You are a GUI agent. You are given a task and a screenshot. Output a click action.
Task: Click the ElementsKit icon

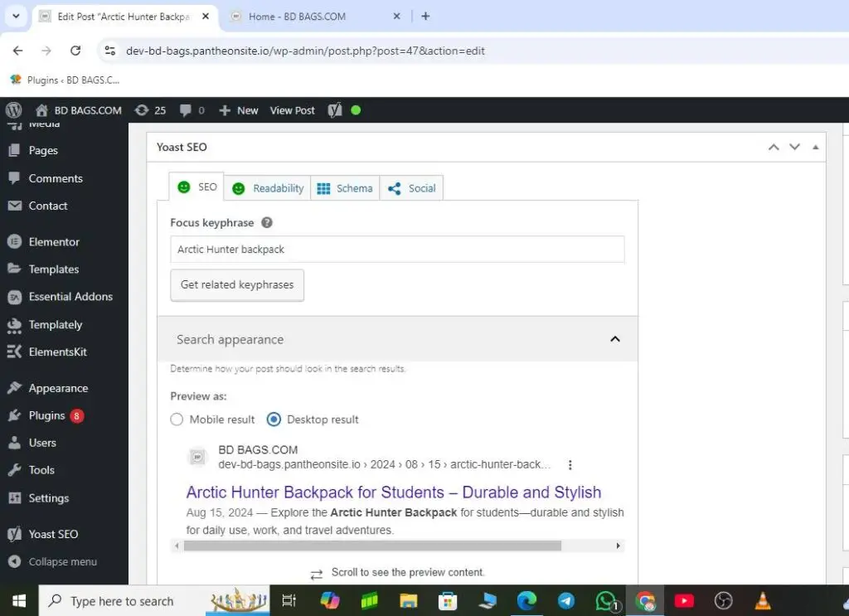point(15,352)
